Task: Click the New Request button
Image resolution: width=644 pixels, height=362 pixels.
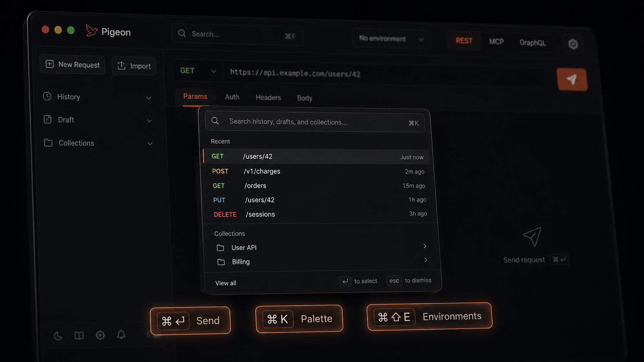Action: tap(72, 64)
